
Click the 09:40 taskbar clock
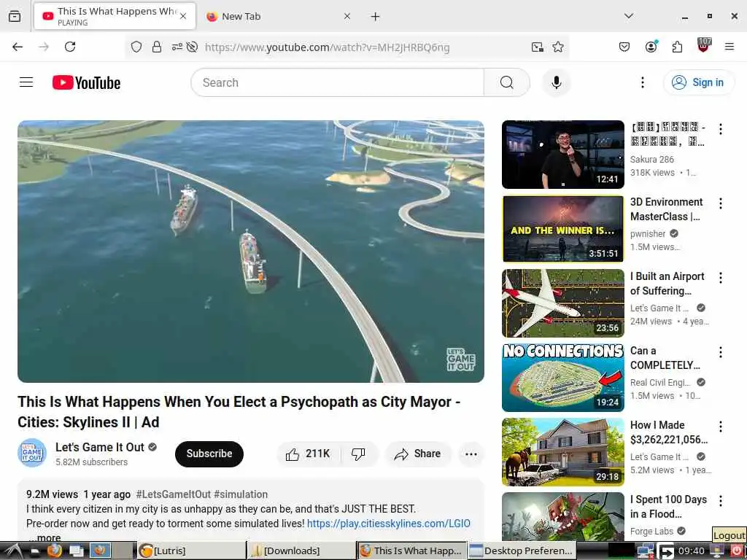click(x=691, y=551)
